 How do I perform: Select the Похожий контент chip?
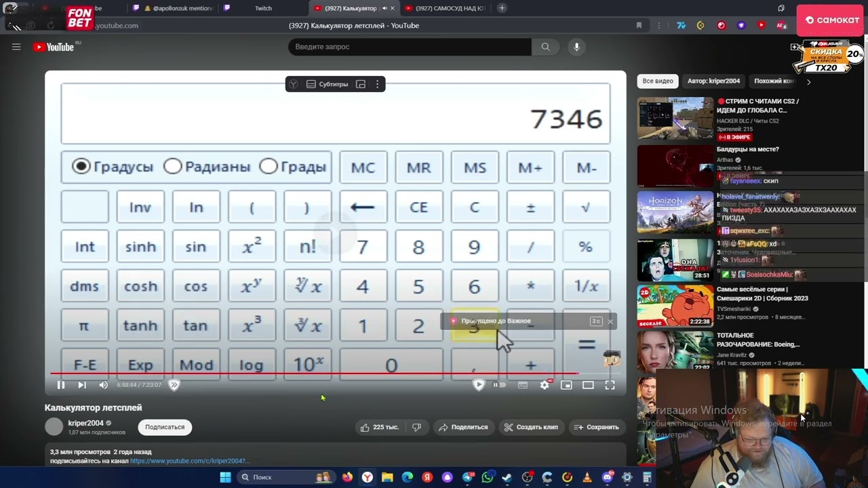click(774, 81)
